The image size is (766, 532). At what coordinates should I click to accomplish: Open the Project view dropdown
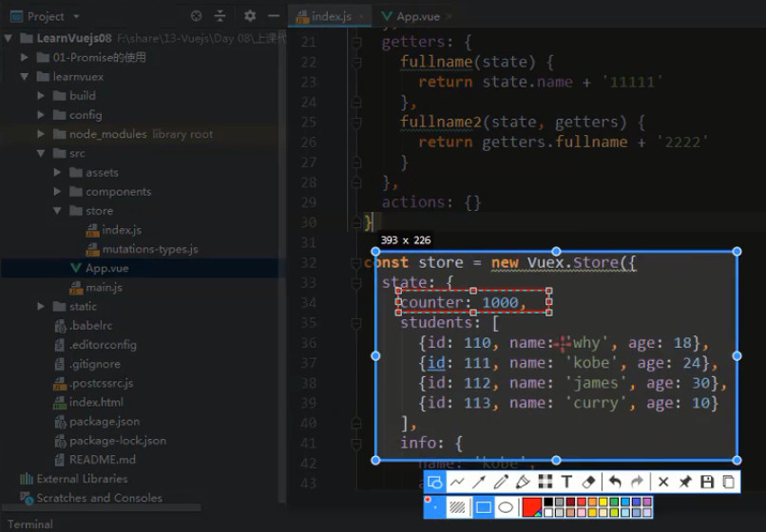[76, 16]
